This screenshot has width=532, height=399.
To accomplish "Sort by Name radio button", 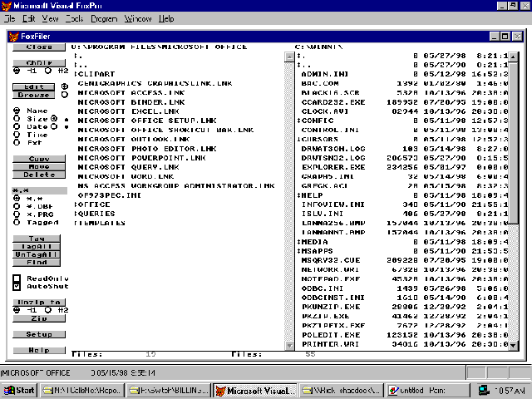I will tap(17, 111).
